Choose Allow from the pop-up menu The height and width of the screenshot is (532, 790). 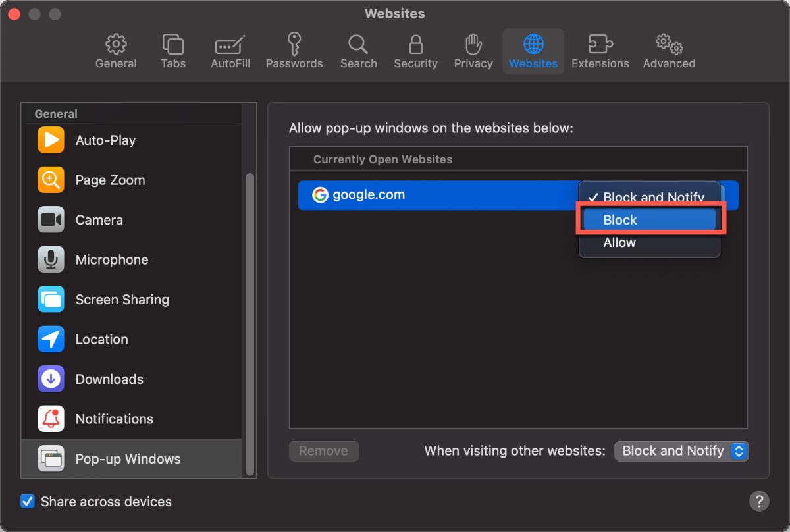coord(649,243)
